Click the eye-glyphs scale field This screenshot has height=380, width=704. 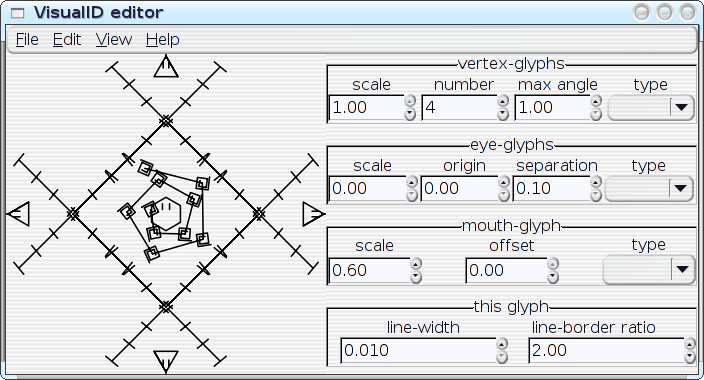(367, 189)
